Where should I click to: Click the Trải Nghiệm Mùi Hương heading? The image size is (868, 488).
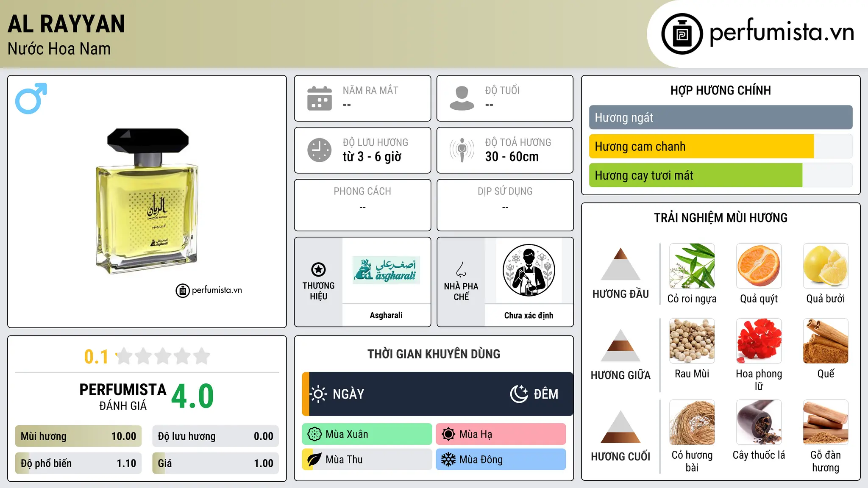click(x=721, y=218)
